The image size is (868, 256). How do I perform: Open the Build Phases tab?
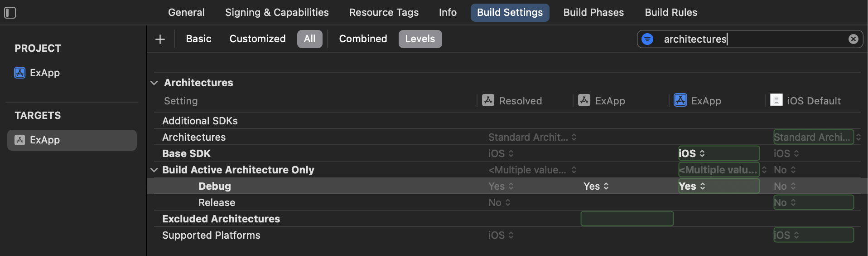(x=593, y=13)
